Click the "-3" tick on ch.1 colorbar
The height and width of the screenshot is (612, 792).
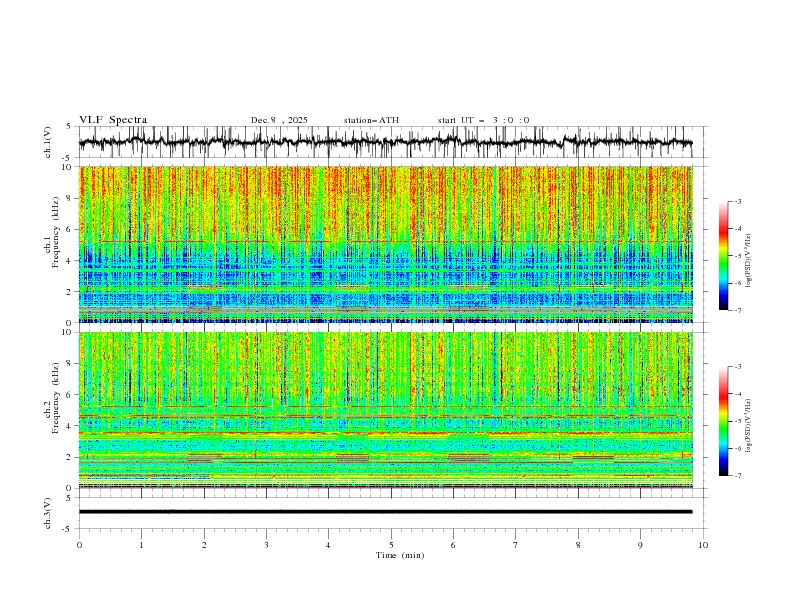click(738, 201)
